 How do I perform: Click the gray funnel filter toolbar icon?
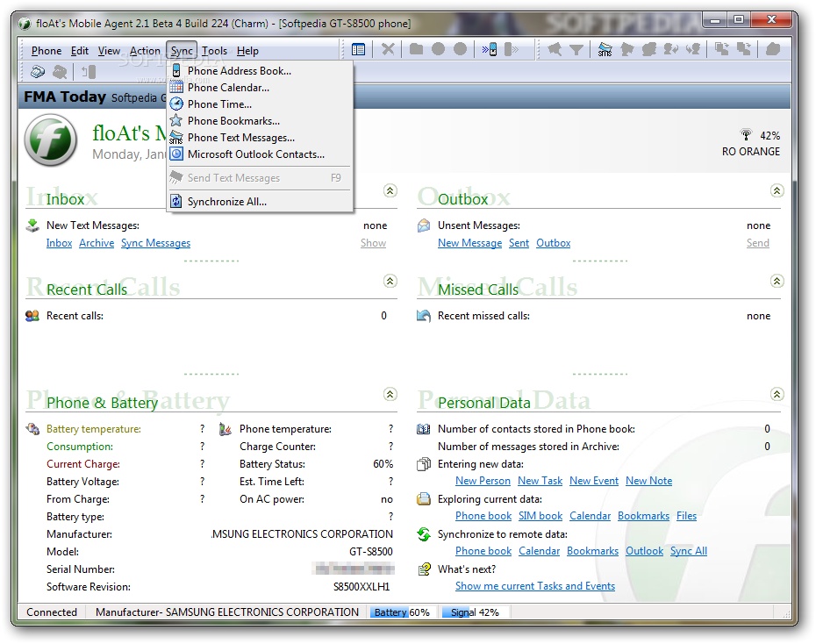pos(576,49)
